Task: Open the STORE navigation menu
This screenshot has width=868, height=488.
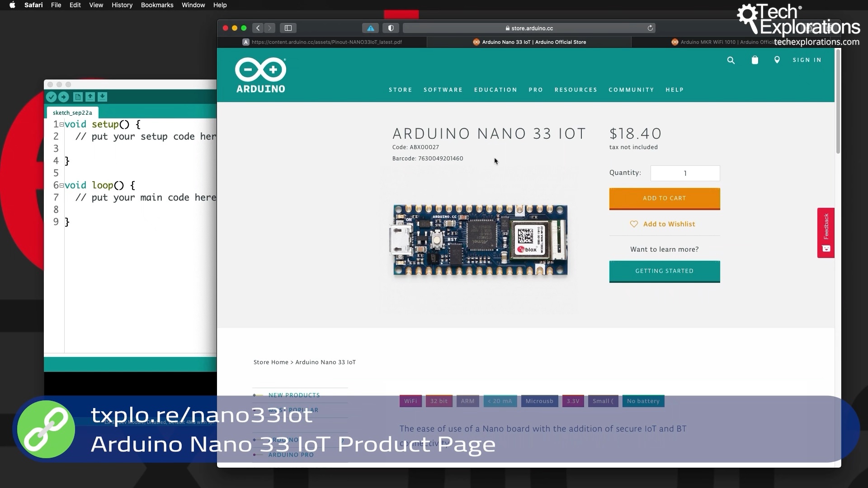Action: point(401,89)
